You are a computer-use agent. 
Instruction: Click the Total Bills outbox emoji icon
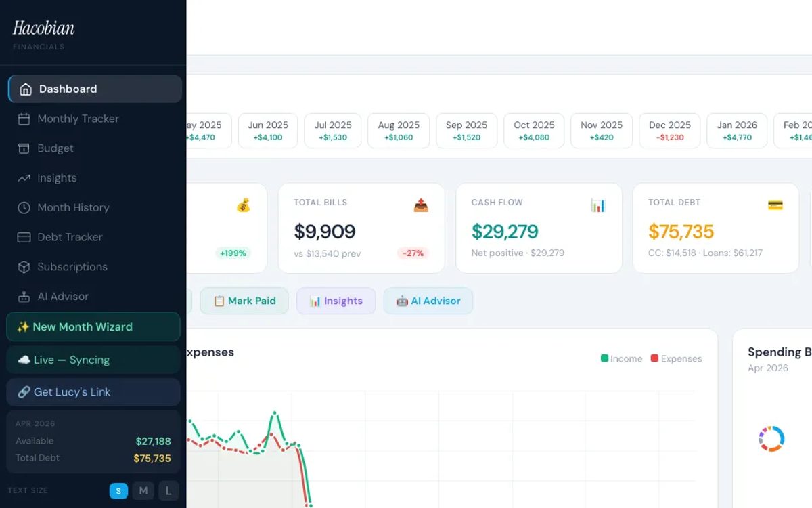click(421, 205)
